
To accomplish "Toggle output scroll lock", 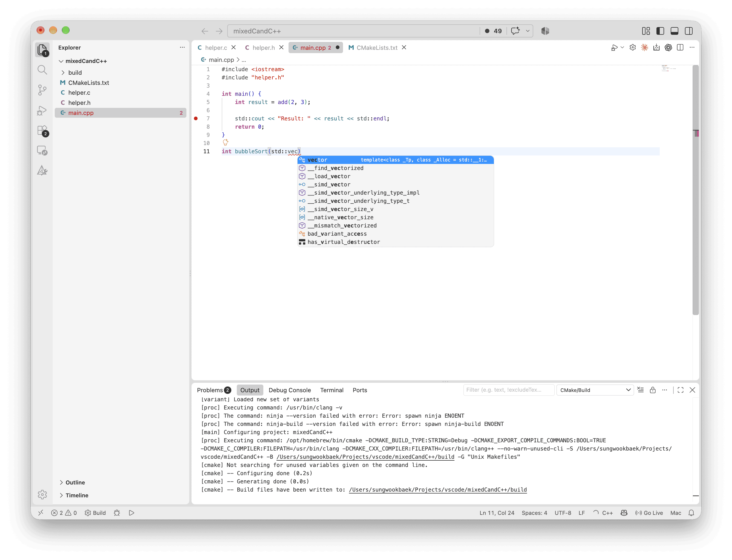I will coord(653,390).
